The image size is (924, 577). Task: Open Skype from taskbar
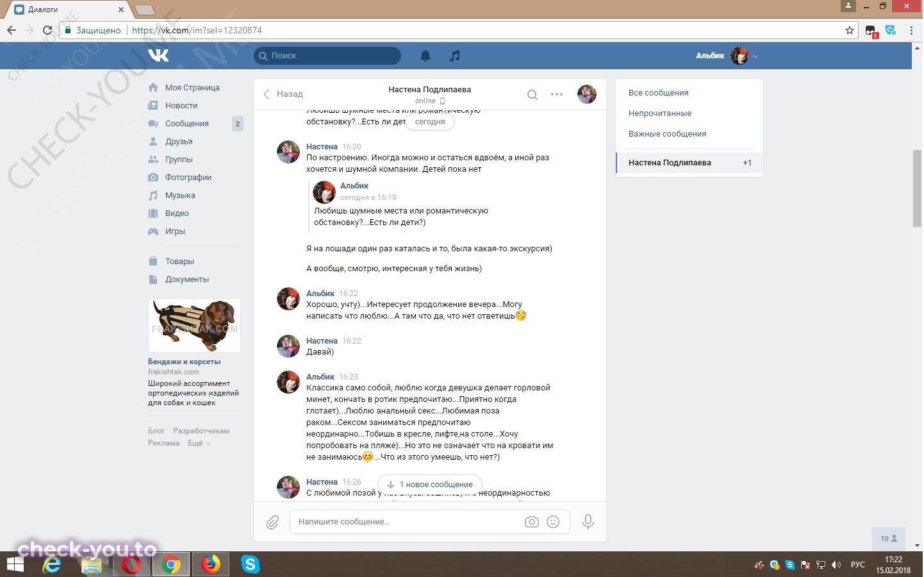point(251,564)
